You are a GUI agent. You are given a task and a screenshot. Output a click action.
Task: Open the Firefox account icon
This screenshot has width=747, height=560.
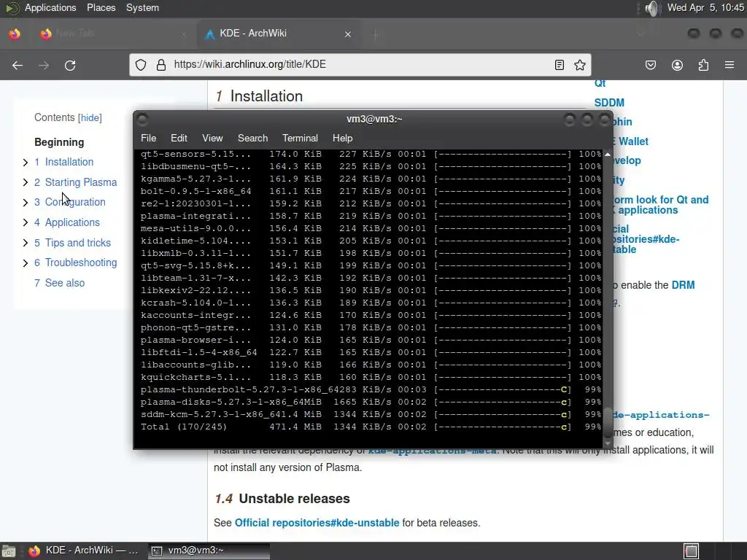tap(677, 65)
